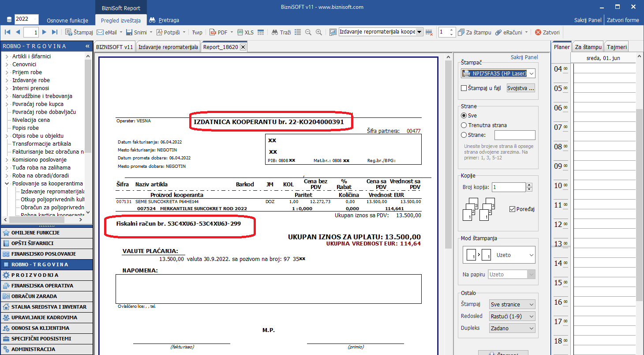Open the Redosled dropdown
Viewport: 644px width, 355px height.
coord(512,316)
